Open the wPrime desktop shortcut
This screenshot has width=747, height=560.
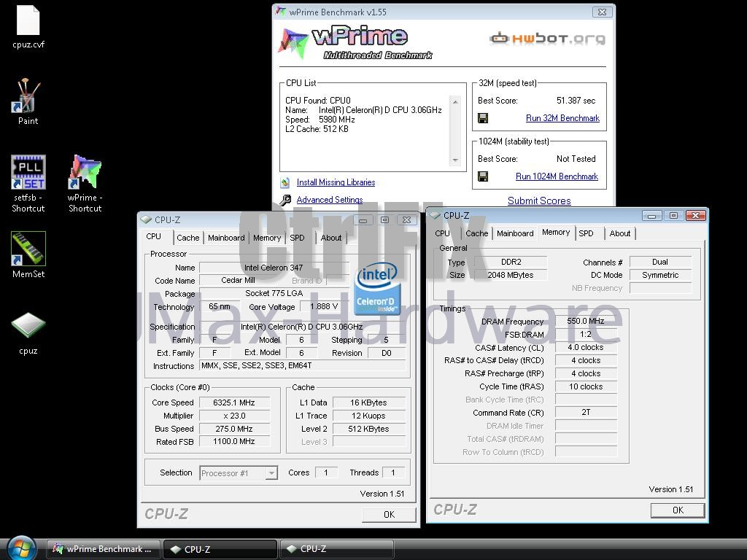click(x=85, y=172)
